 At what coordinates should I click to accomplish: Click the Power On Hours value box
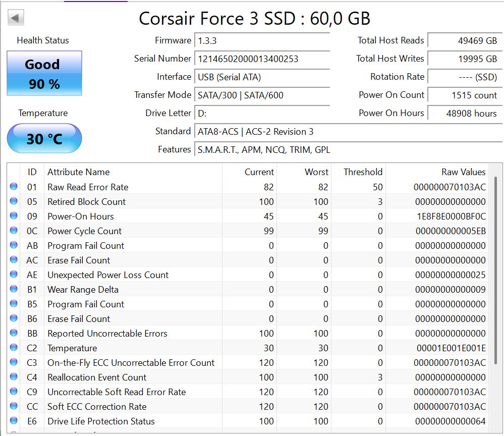pos(465,113)
